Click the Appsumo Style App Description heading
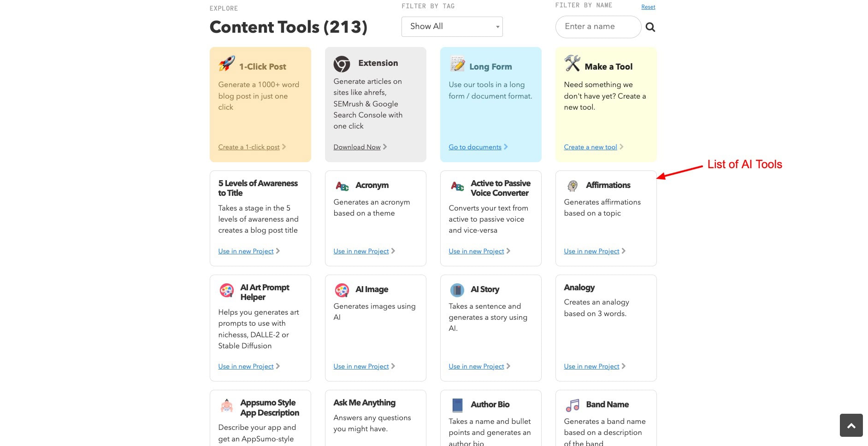 coord(270,408)
